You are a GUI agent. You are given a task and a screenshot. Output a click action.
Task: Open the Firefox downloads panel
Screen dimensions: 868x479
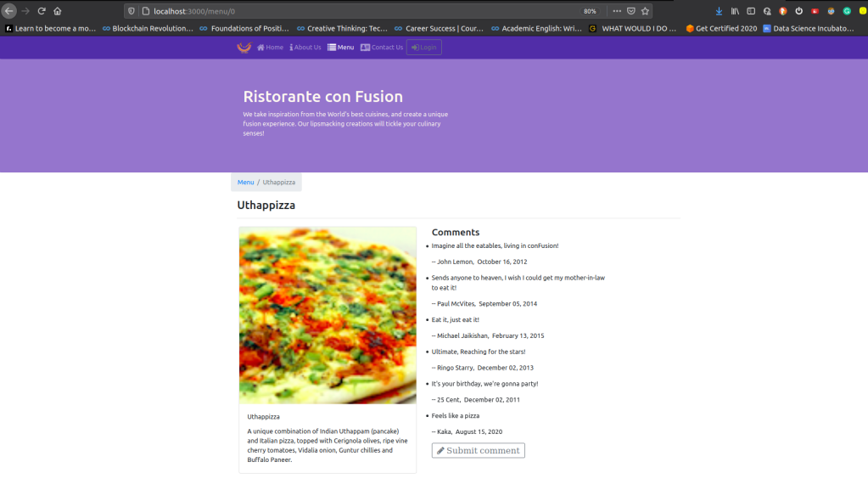click(720, 11)
